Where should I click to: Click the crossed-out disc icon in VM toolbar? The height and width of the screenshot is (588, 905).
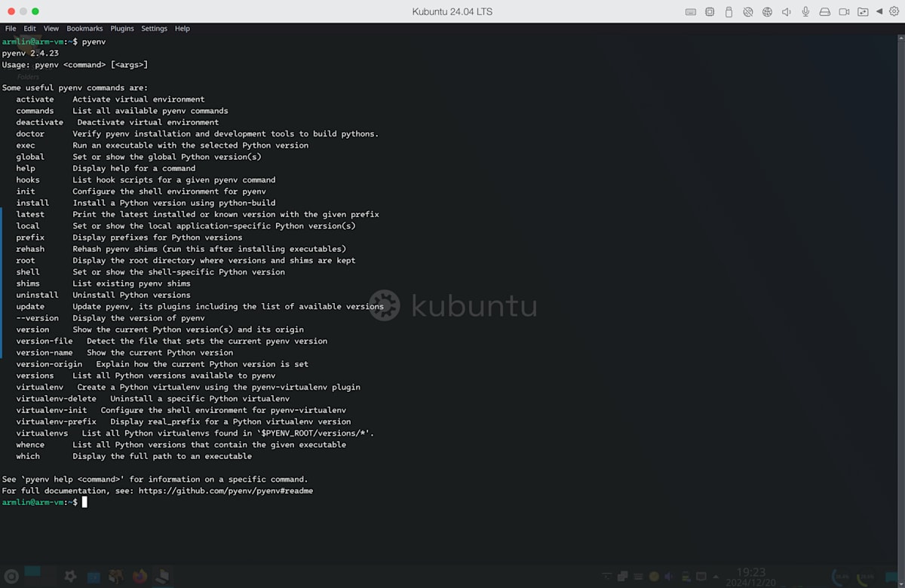pyautogui.click(x=748, y=12)
